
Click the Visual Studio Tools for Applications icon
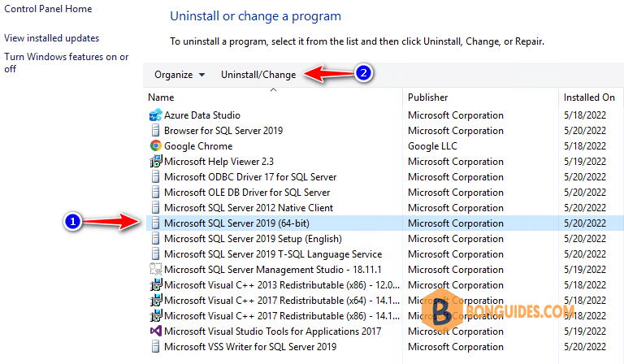(x=156, y=331)
